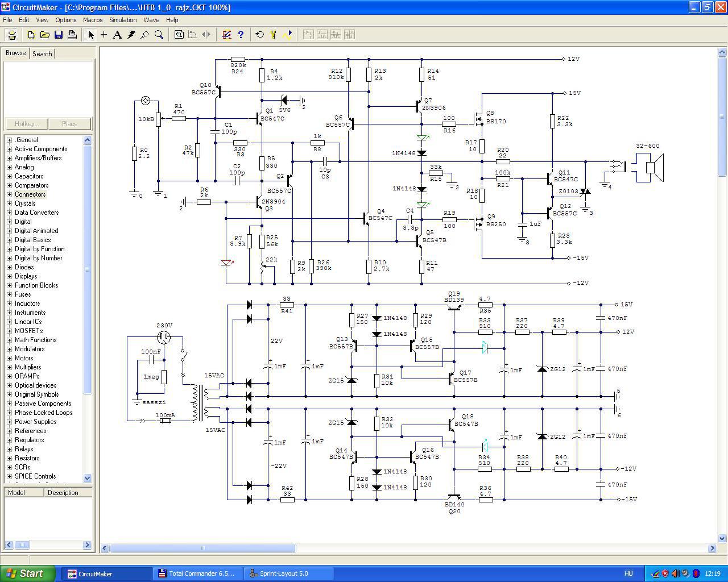728x582 pixels.
Task: Click the Bluetooth tray icon
Action: (696, 573)
